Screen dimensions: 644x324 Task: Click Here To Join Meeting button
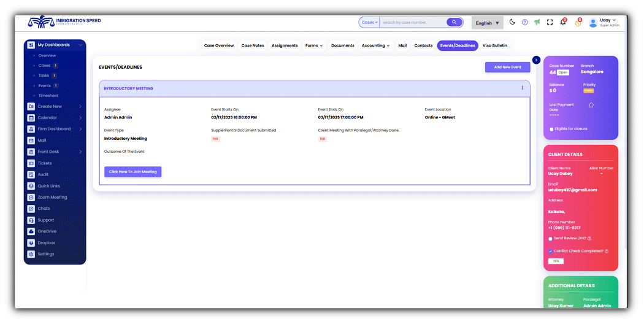132,172
